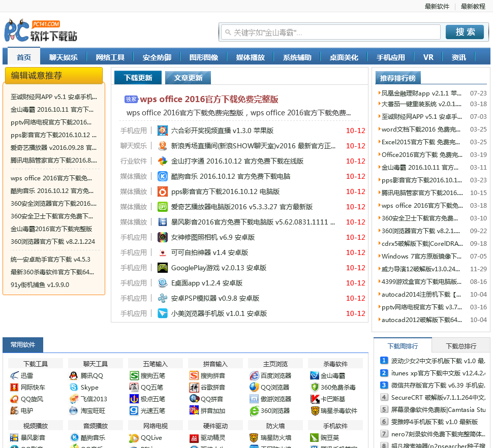The height and width of the screenshot is (448, 493).
Task: Click the 迅雷 icon under 下载工具
Action: pos(14,375)
